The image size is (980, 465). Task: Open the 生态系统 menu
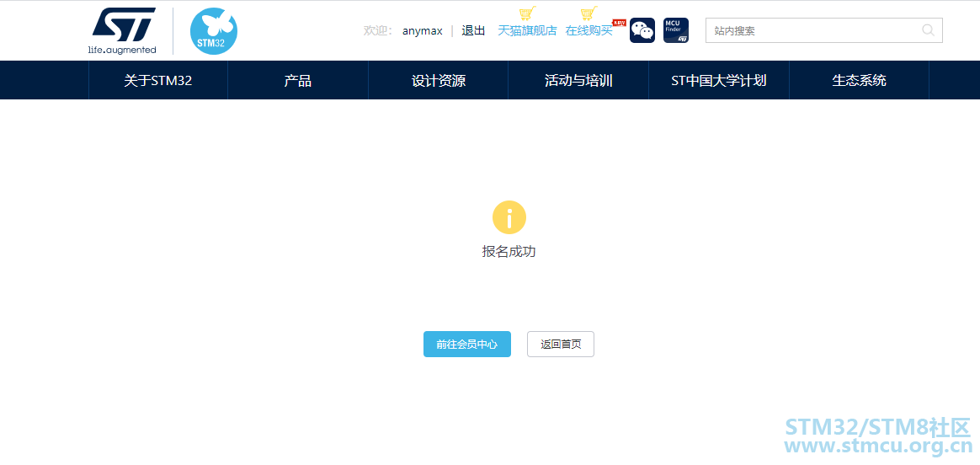[859, 80]
